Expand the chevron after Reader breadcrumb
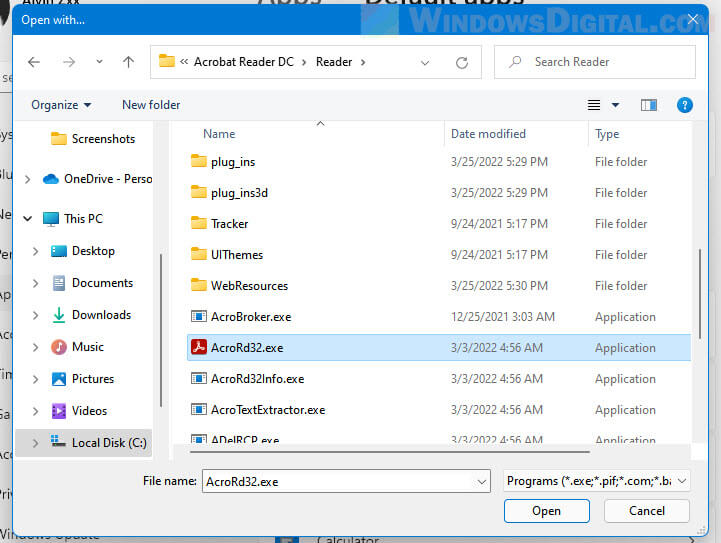721x543 pixels. [x=363, y=62]
